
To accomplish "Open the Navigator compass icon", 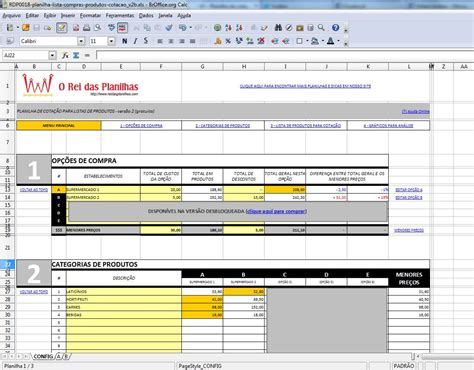I will pyautogui.click(x=289, y=28).
